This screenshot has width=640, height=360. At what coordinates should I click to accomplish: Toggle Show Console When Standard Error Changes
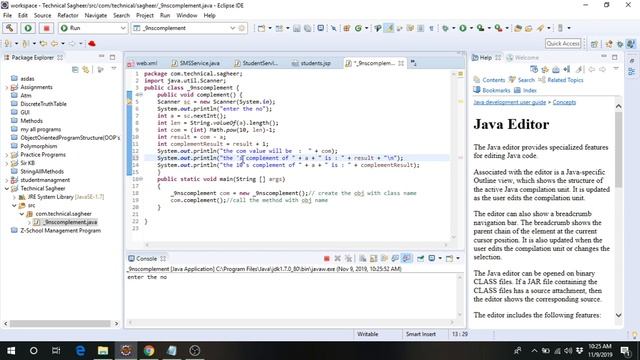point(407,258)
